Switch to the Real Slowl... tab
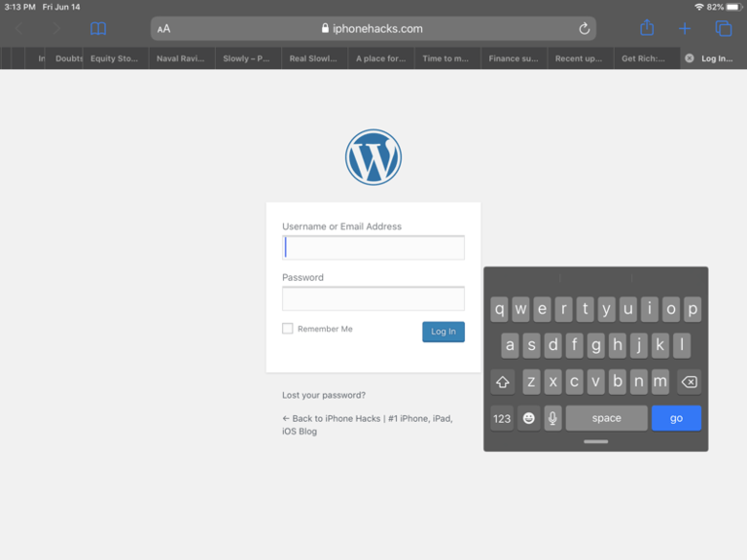The width and height of the screenshot is (747, 560). click(x=313, y=58)
